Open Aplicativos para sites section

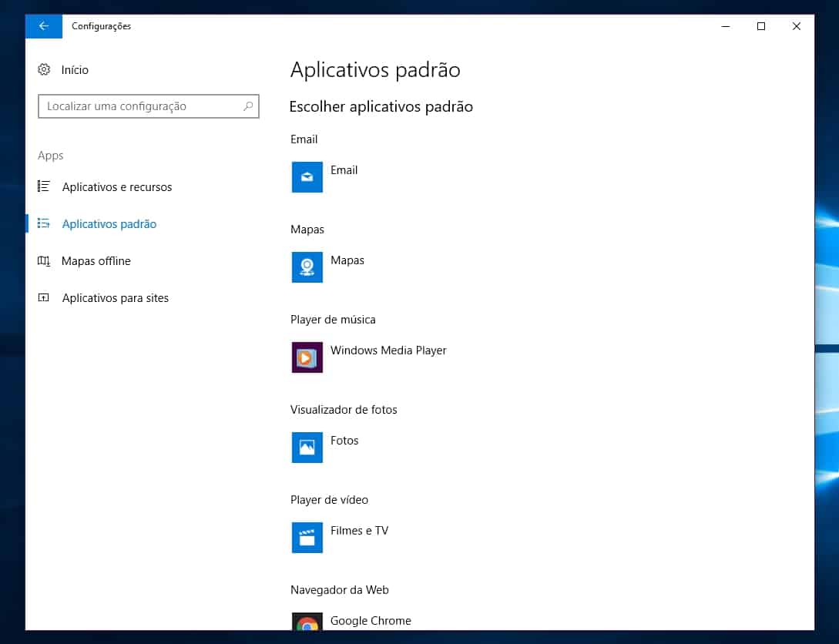point(116,298)
